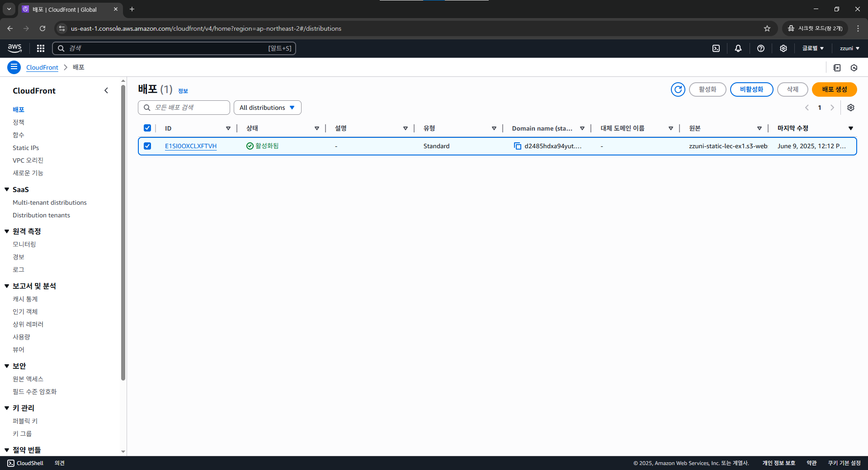This screenshot has width=868, height=470.
Task: Collapse the 절약 번들 navigation section
Action: pos(7,450)
